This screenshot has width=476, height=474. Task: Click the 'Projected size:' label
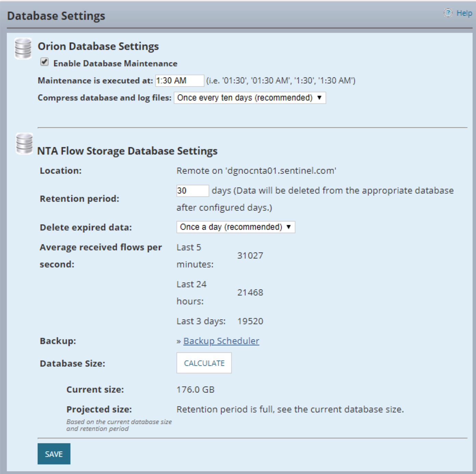pos(99,409)
